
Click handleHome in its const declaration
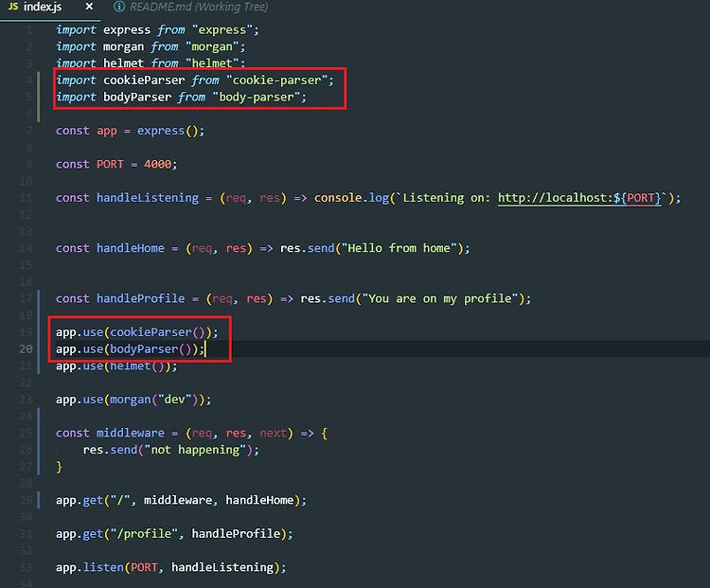coord(131,248)
